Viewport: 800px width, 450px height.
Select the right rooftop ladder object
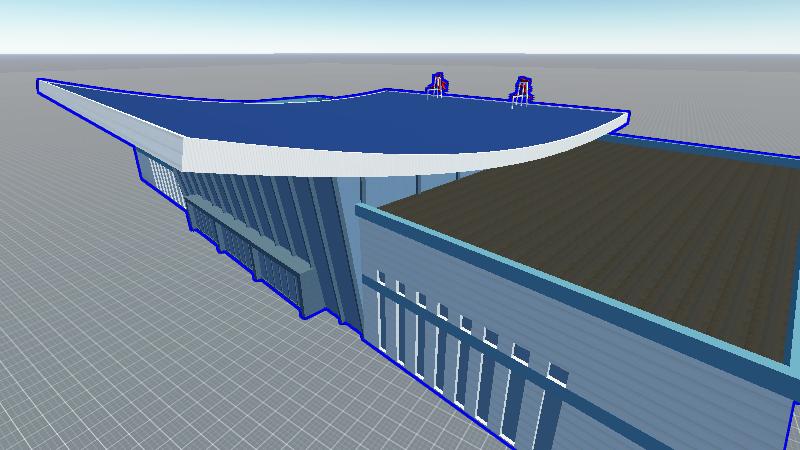click(x=521, y=91)
